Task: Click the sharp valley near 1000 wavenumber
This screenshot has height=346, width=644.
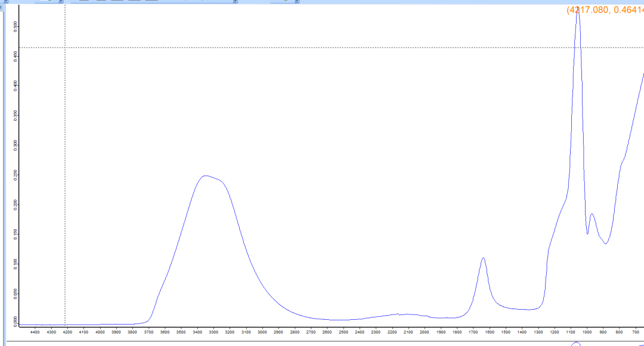Action: 587,233
